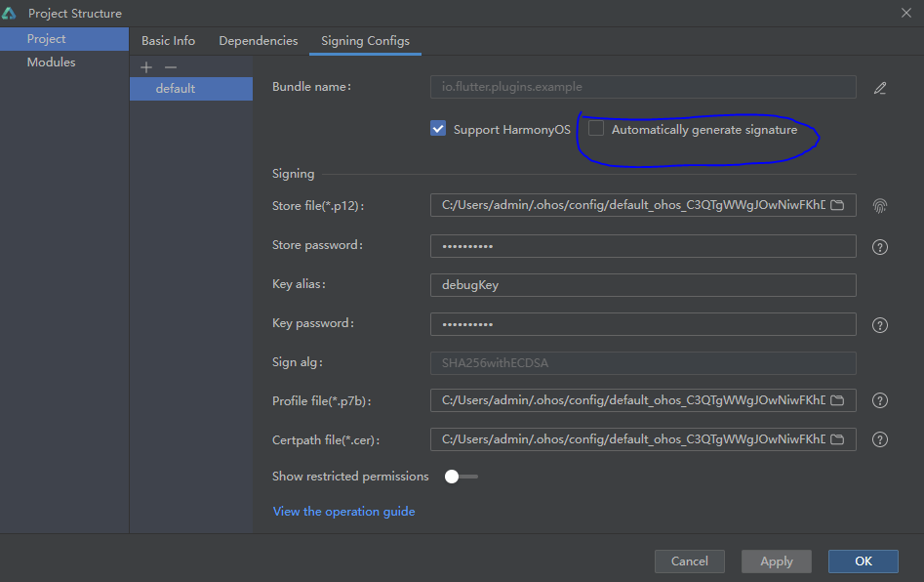
Task: Open help for Profile file
Action: [880, 401]
